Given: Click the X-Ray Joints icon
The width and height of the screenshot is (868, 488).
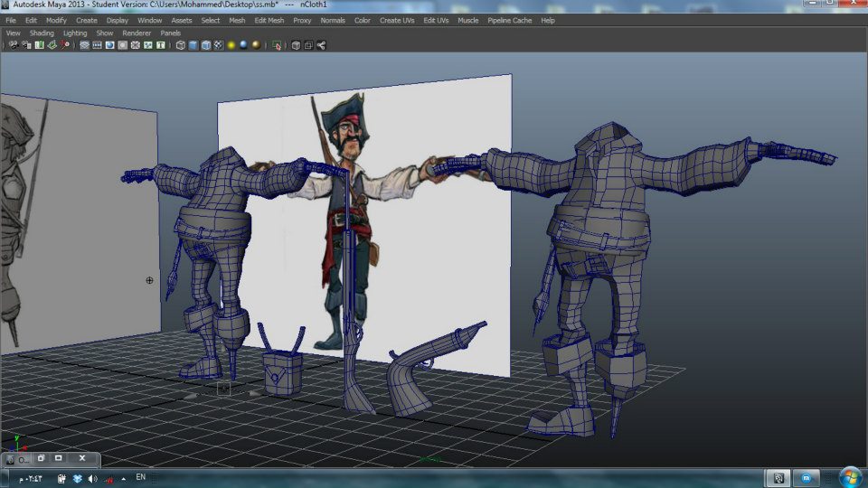Looking at the screenshot, I should tap(321, 45).
